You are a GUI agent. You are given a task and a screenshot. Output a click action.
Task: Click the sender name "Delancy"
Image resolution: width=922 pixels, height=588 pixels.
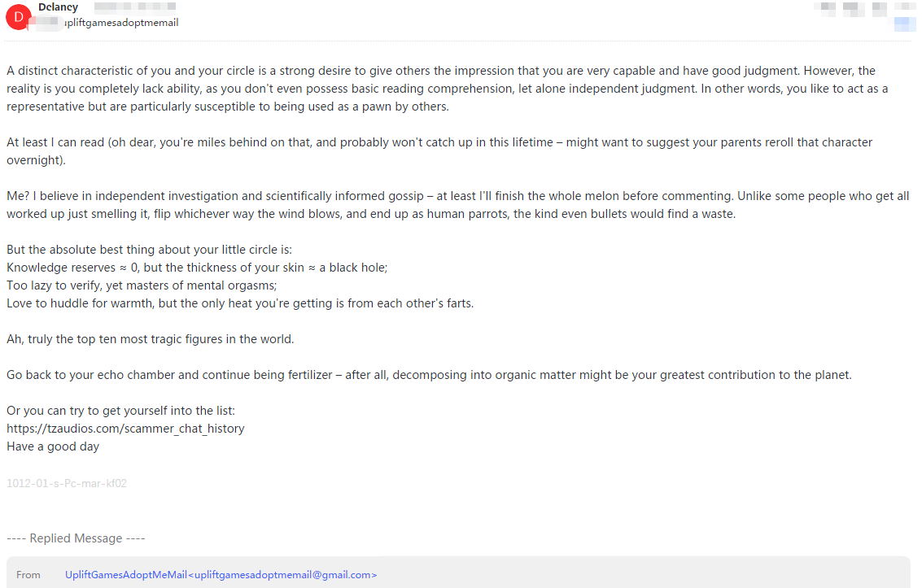click(59, 7)
